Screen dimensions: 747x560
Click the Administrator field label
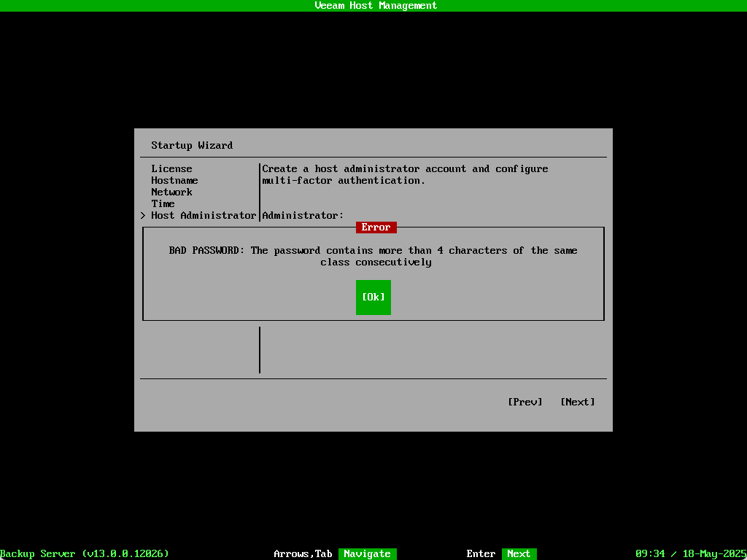click(x=303, y=215)
